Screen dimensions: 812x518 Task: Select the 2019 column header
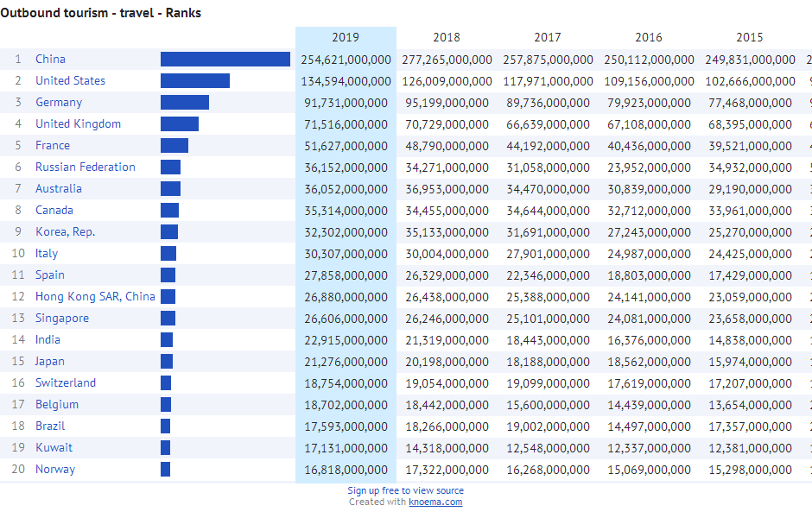(x=346, y=37)
